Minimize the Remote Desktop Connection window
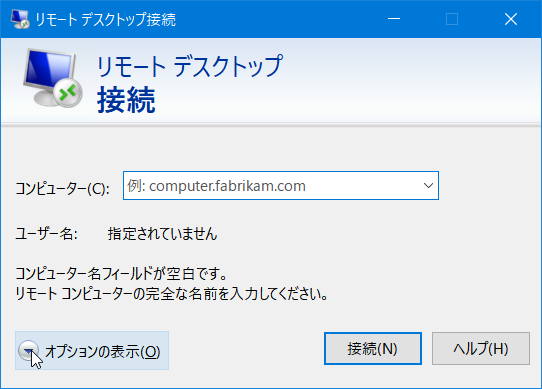The image size is (542, 389). [x=394, y=19]
